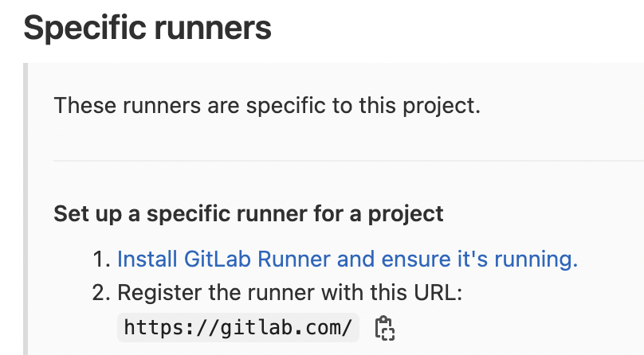This screenshot has width=644, height=355.
Task: Click 'GitLab Runner' words in step one
Action: (257, 259)
